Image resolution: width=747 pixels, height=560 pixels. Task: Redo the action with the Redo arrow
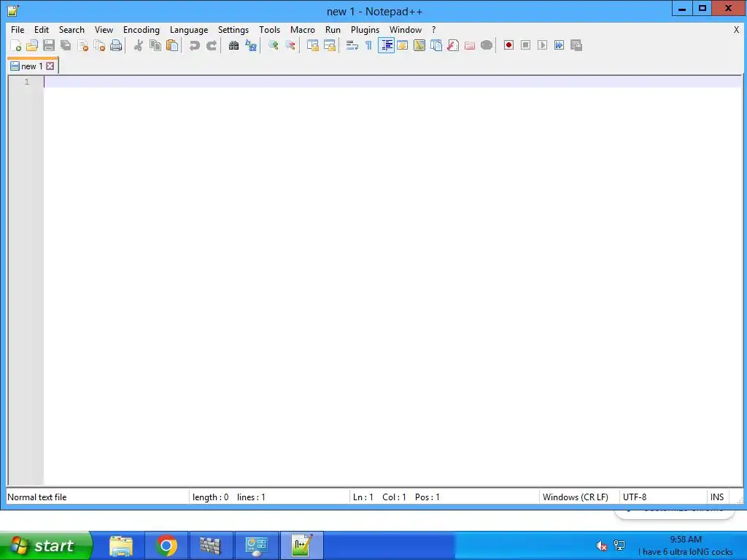click(211, 45)
